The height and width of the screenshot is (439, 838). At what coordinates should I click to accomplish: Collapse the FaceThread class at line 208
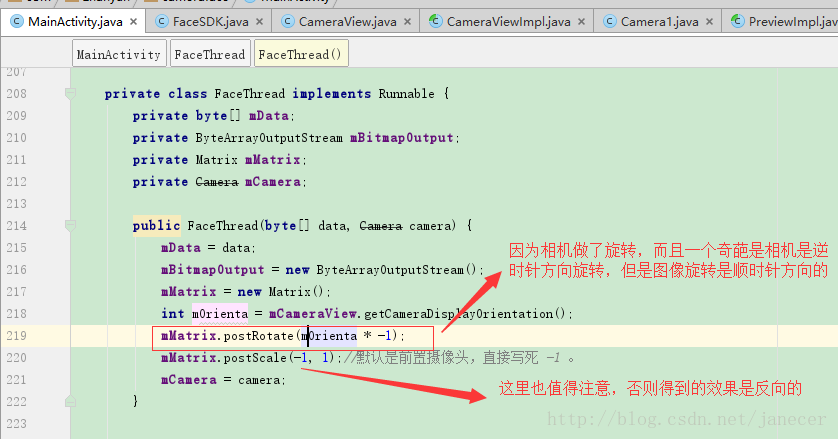[70, 94]
